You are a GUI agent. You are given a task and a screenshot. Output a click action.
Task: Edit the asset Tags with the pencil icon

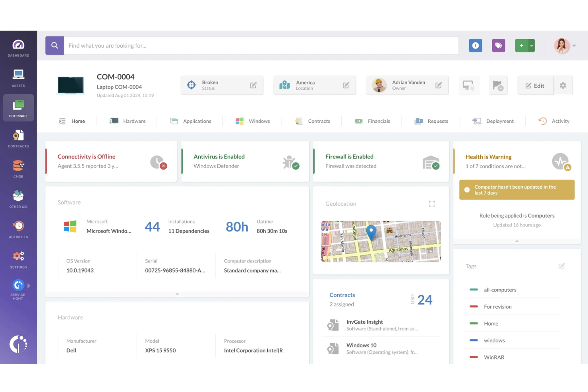(561, 266)
